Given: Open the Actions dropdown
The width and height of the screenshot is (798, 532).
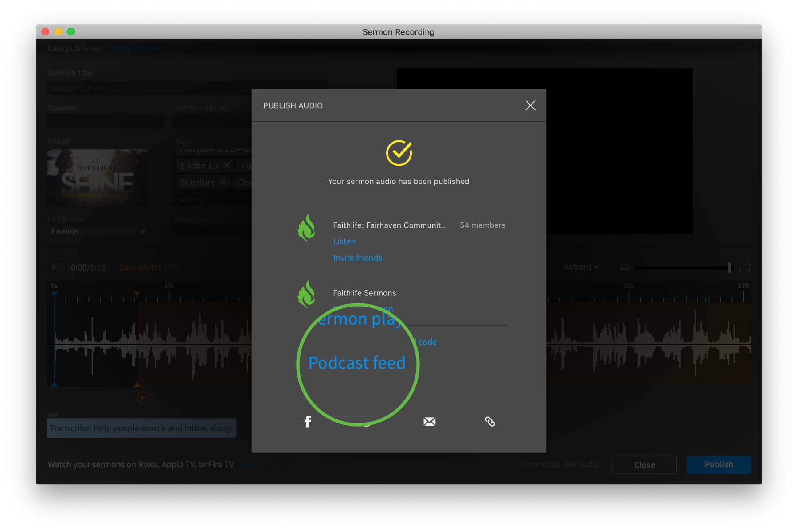Looking at the screenshot, I should click(581, 267).
